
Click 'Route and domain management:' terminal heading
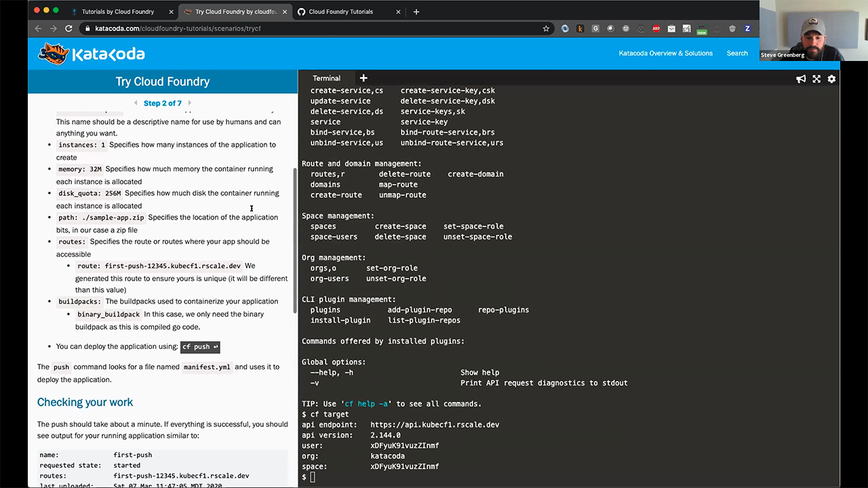[x=361, y=163]
